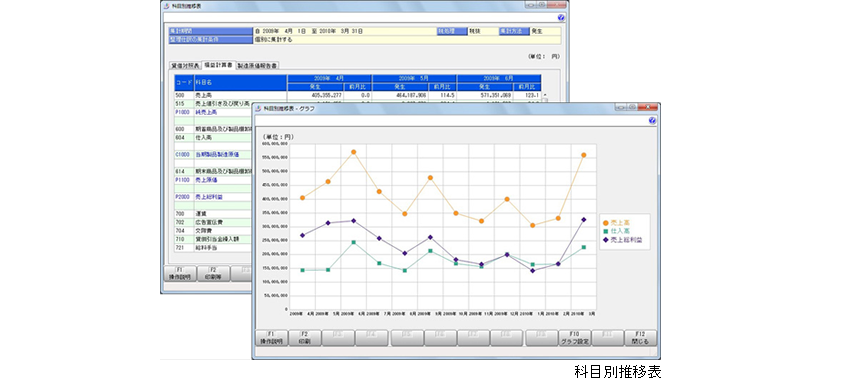Click the purple 売上総利益 legend marker
847x382 pixels.
pos(606,239)
